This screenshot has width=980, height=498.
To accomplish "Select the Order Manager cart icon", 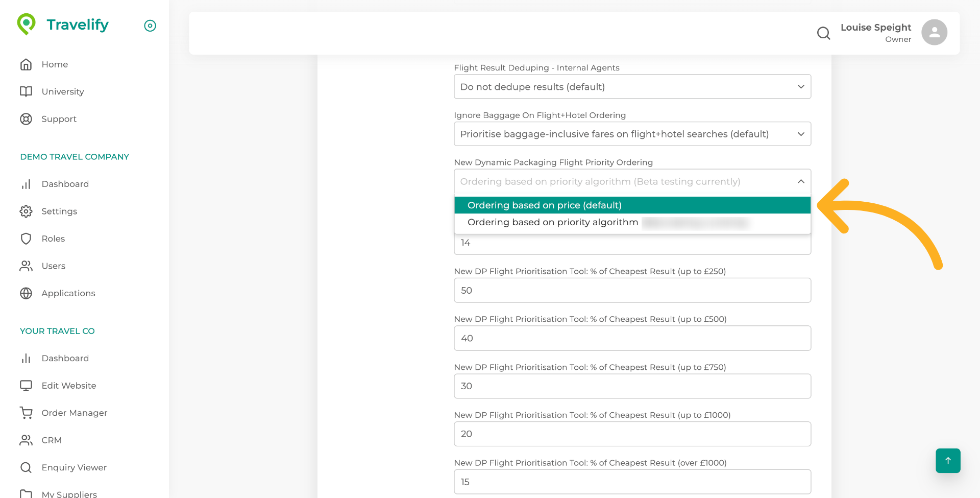I will click(x=26, y=413).
